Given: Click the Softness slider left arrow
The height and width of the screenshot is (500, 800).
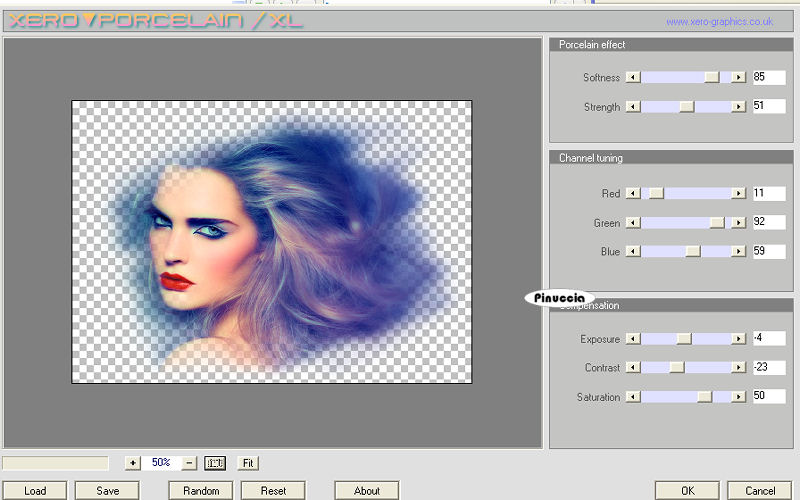Looking at the screenshot, I should 633,77.
